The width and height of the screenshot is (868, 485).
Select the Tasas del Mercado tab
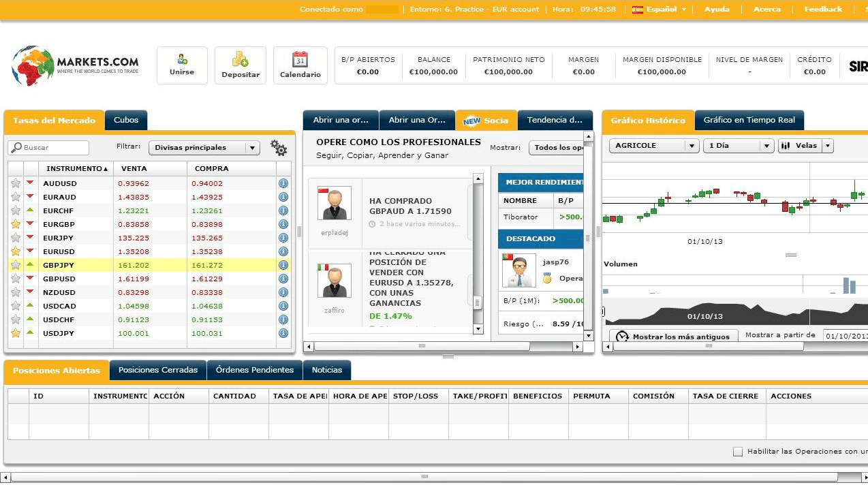coord(54,120)
